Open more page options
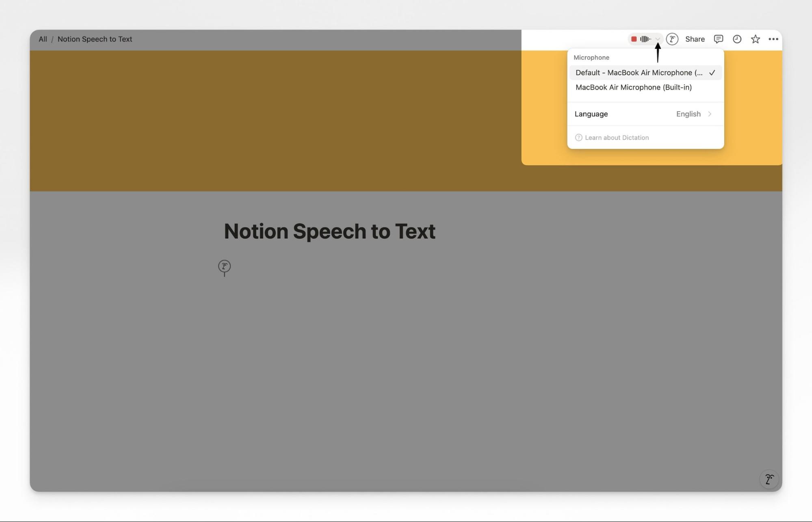The image size is (812, 522). [773, 39]
